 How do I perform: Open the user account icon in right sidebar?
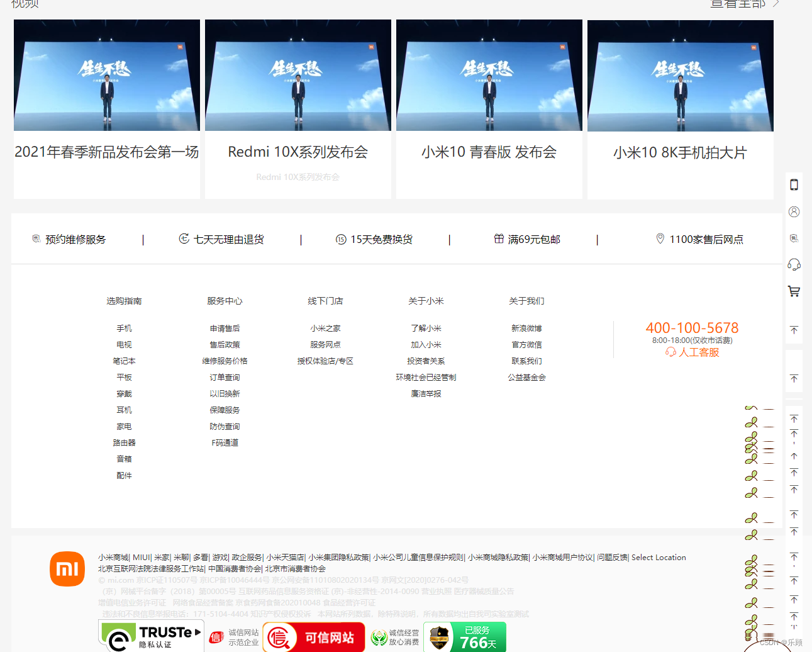pyautogui.click(x=794, y=211)
